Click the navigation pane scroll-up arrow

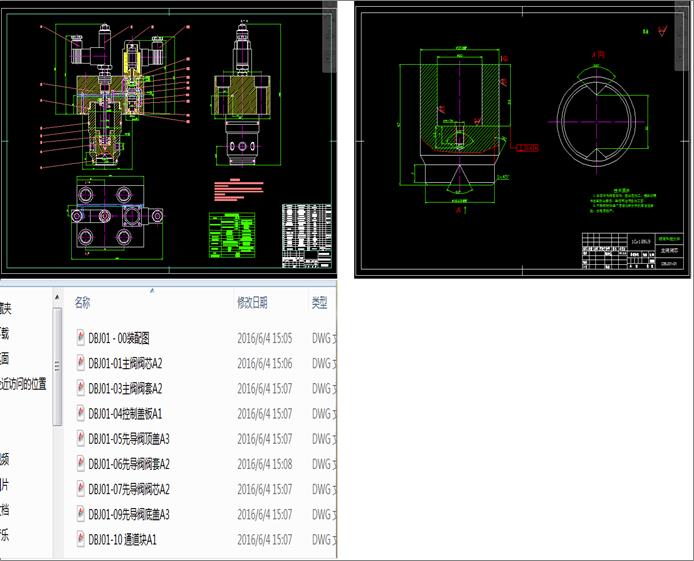58,298
